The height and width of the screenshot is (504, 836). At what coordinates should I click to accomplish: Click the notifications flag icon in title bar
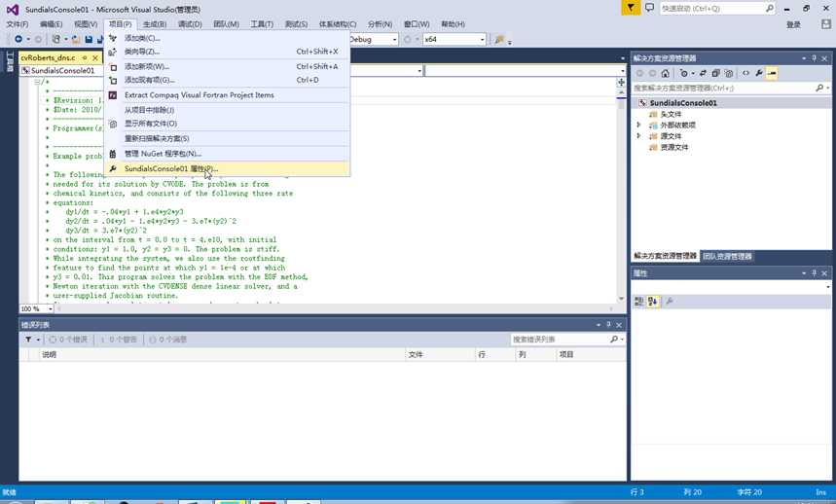[631, 8]
